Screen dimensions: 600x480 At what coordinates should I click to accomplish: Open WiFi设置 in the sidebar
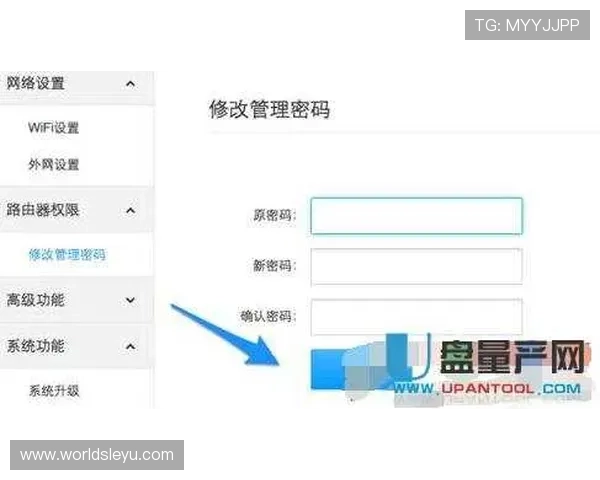[x=54, y=127]
